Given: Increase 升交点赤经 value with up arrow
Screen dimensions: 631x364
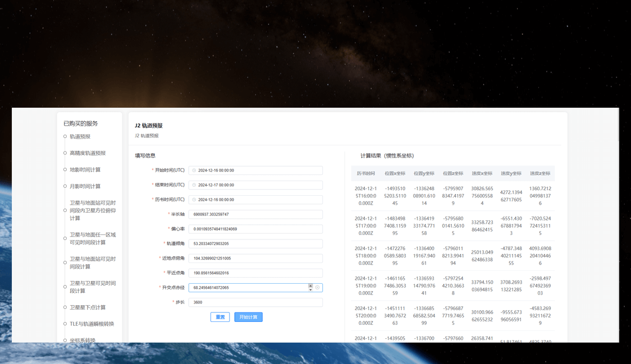Looking at the screenshot, I should point(310,285).
